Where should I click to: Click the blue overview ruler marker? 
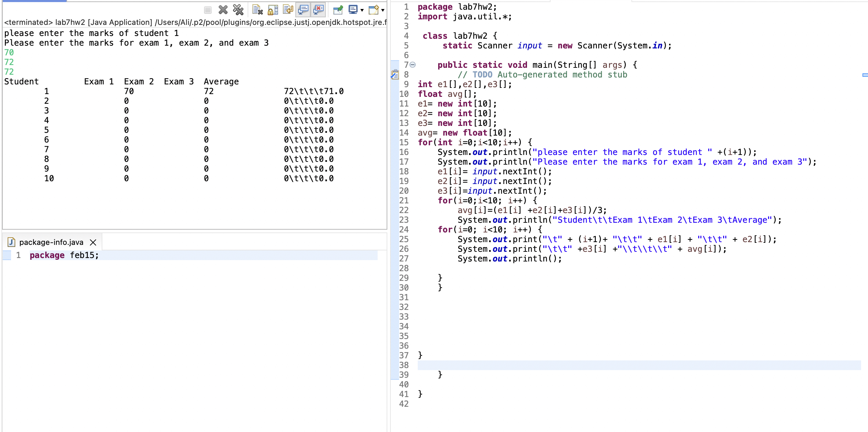click(865, 75)
